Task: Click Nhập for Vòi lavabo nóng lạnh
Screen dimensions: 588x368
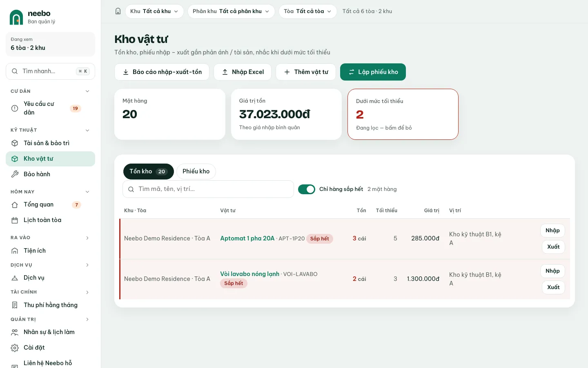Action: (x=552, y=271)
